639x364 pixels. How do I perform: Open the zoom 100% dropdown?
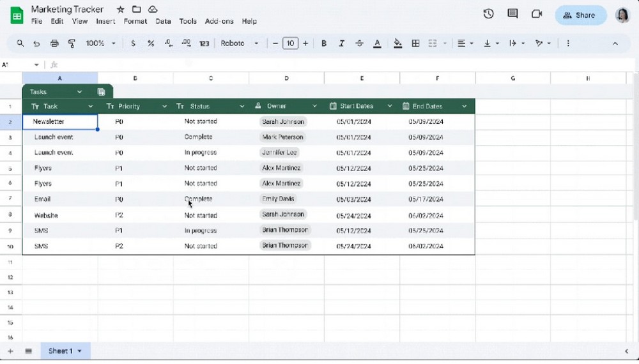pos(101,43)
